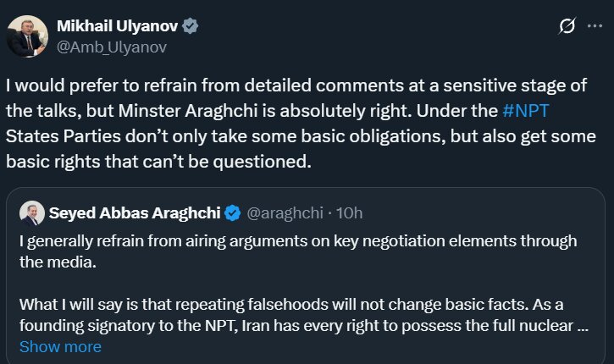Click Seyed Abbas Araghchi's small avatar
614x364 pixels.
(32, 212)
